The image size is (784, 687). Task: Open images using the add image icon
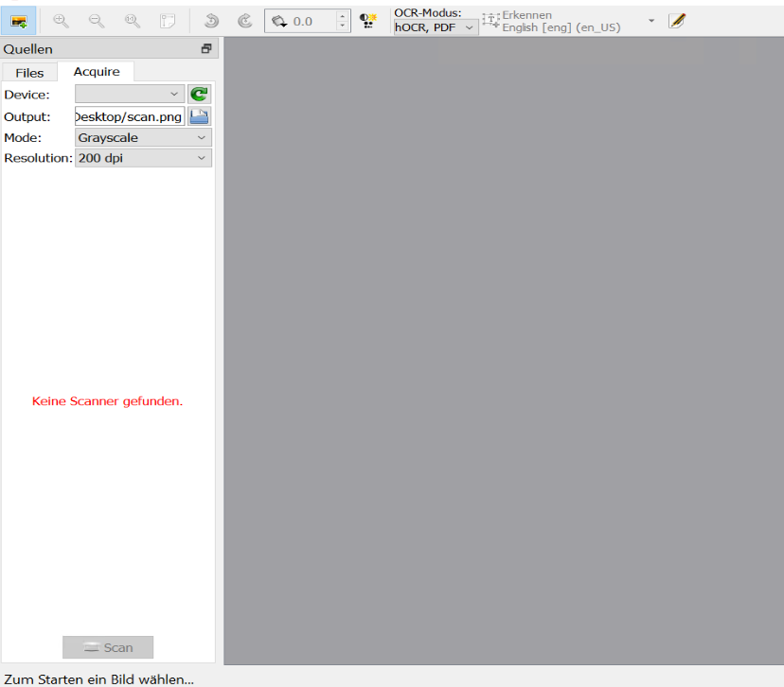point(19,20)
